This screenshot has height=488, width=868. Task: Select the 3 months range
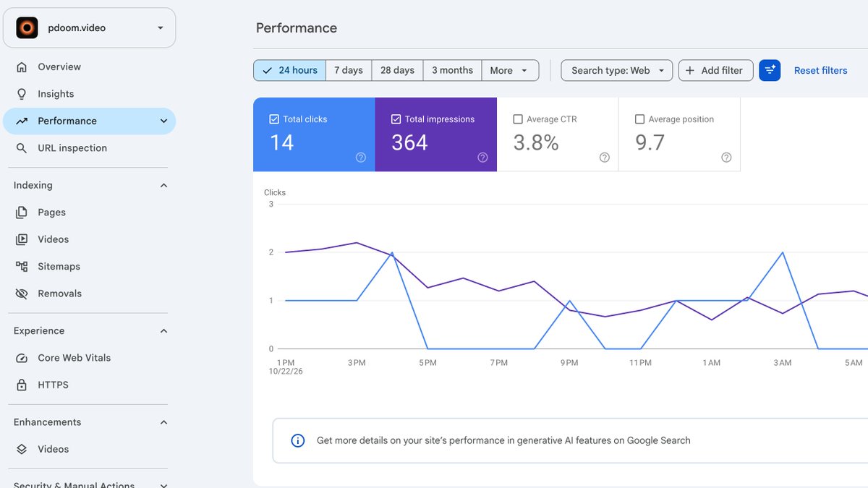pos(452,70)
